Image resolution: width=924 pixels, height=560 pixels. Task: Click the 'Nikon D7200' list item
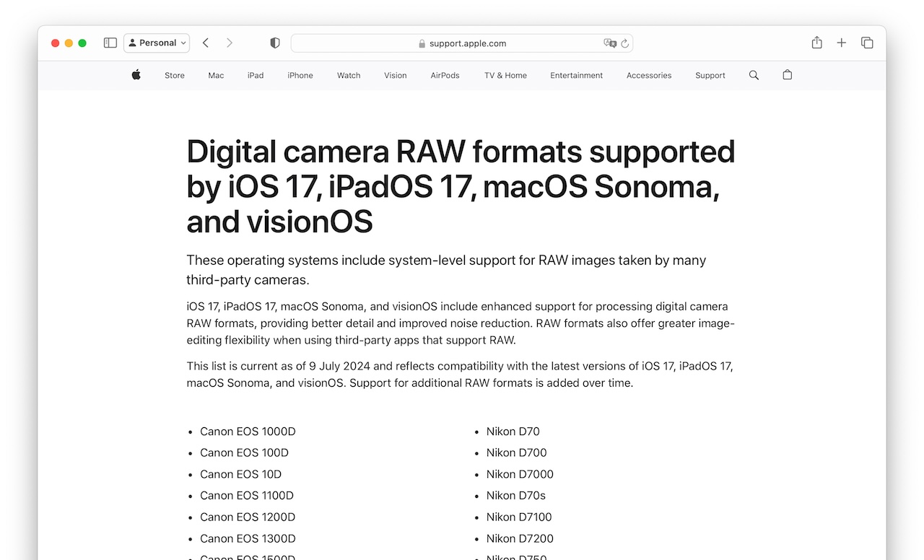pyautogui.click(x=520, y=538)
